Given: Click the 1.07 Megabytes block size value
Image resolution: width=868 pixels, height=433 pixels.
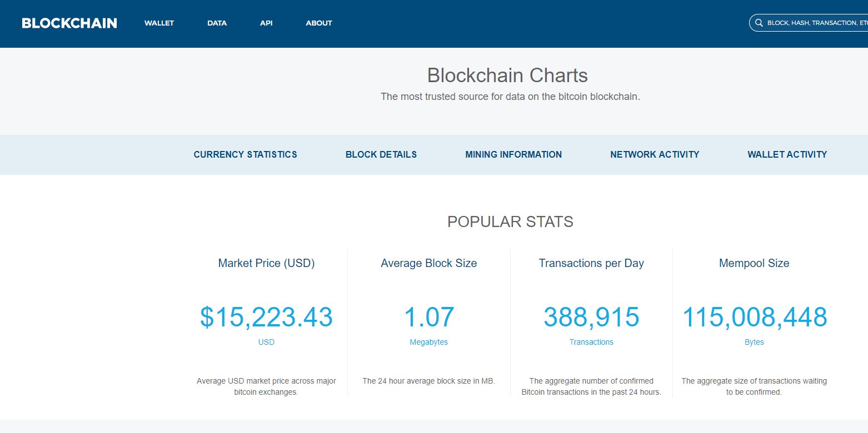Looking at the screenshot, I should tap(428, 318).
